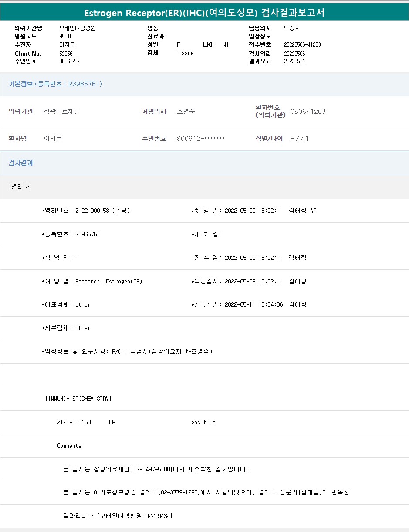Click the 검사결과 section header
The image size is (409, 532).
21,163
